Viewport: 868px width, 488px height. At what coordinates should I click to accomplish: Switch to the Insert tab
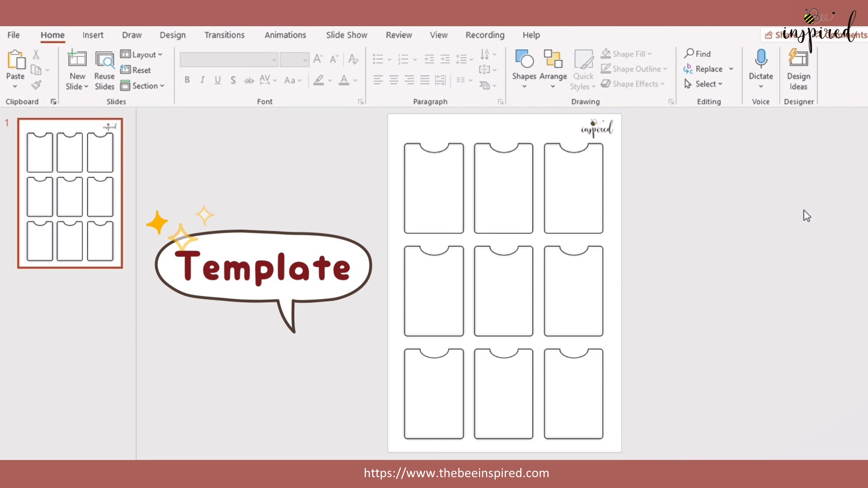pyautogui.click(x=93, y=35)
